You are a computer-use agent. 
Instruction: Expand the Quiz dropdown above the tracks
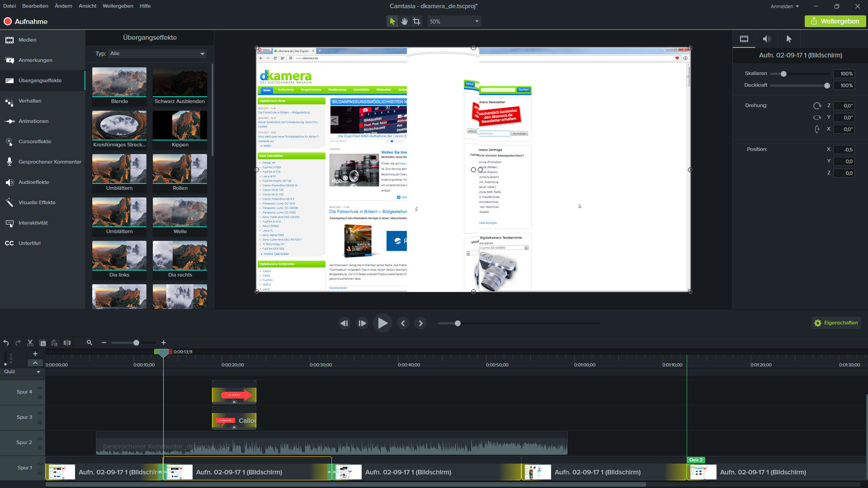coord(38,371)
